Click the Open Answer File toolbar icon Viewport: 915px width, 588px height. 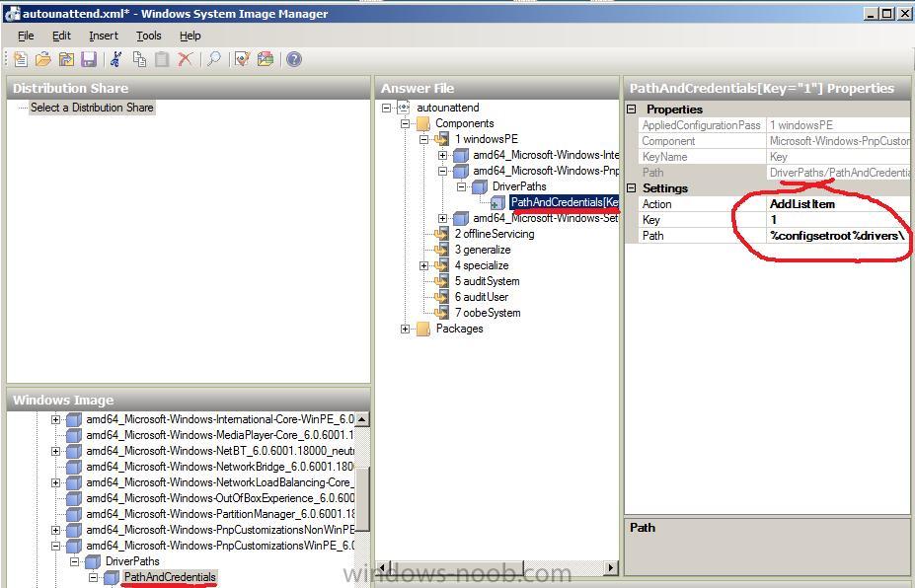pos(42,59)
